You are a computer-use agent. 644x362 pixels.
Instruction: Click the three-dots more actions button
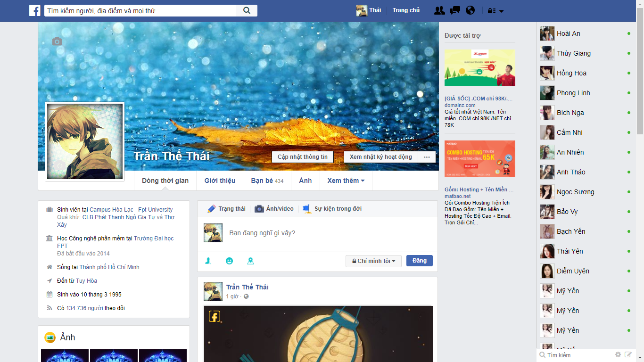427,157
